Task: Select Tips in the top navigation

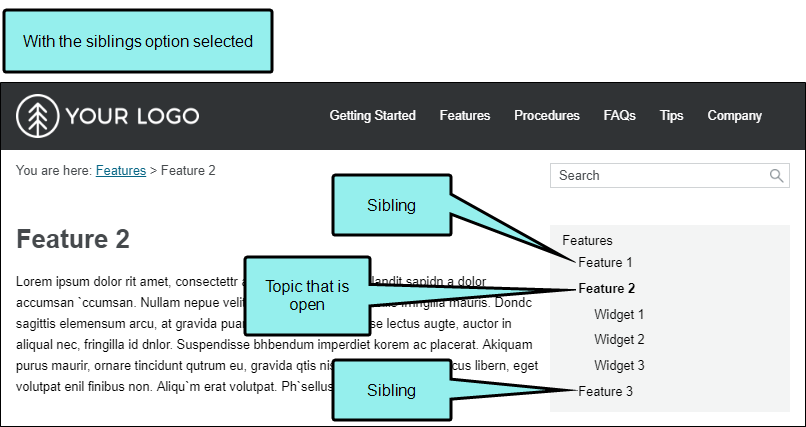Action: (671, 116)
